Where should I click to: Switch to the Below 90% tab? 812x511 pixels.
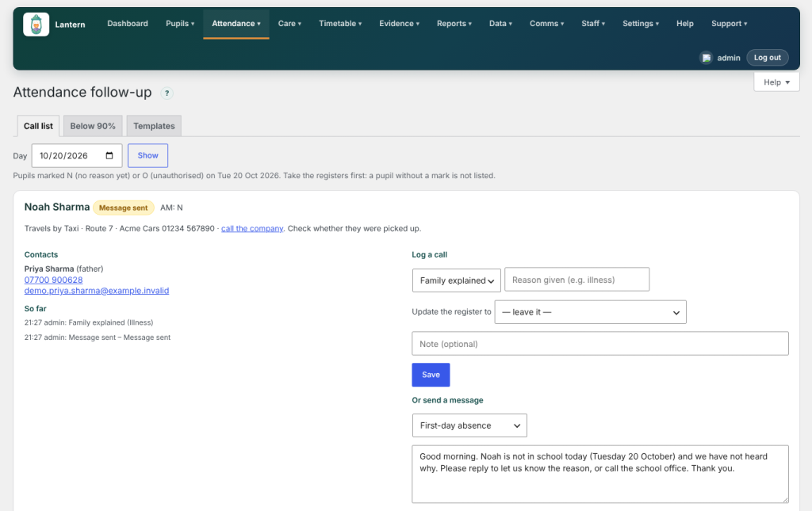click(x=93, y=126)
